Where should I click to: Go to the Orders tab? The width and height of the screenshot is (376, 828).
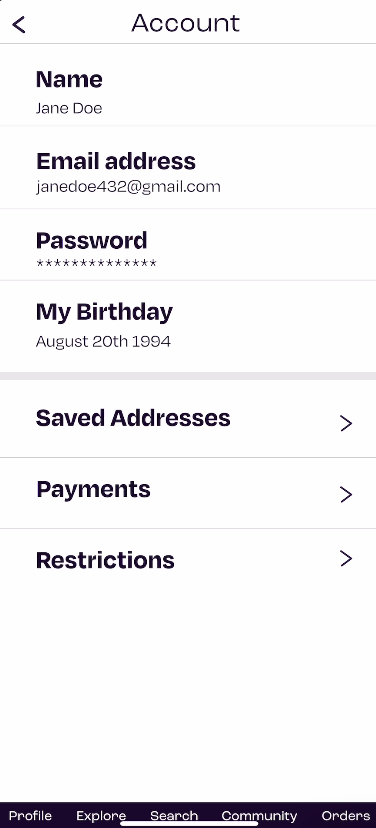tap(346, 815)
